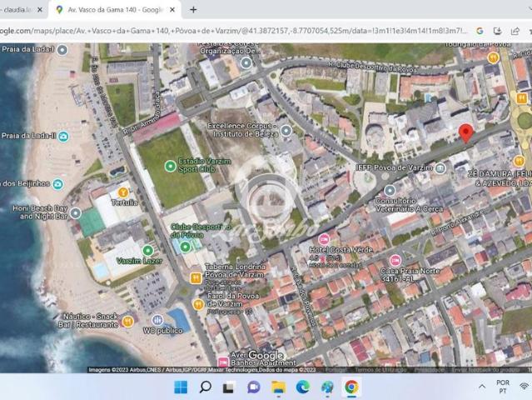Click the Praia da Lada-I map marker
The width and height of the screenshot is (532, 400).
coord(62,50)
